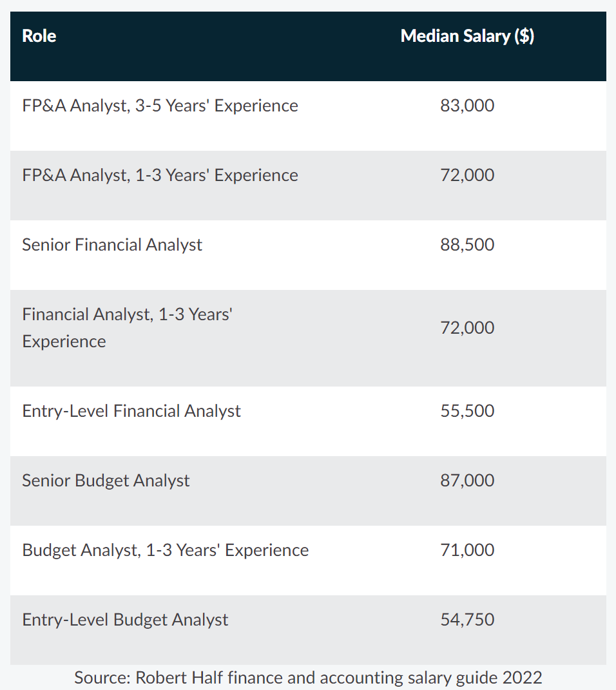
Task: Click the 72,000 salary for FP&A Analyst
Action: click(467, 175)
